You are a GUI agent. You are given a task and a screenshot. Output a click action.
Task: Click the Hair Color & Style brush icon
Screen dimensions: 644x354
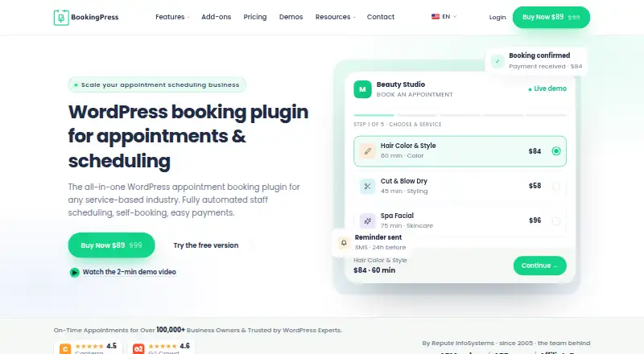368,151
